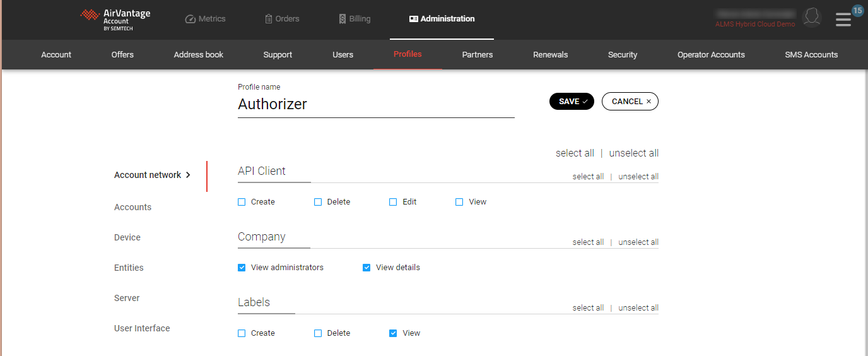This screenshot has height=356, width=868.
Task: Open the Billing tab
Action: coord(355,19)
